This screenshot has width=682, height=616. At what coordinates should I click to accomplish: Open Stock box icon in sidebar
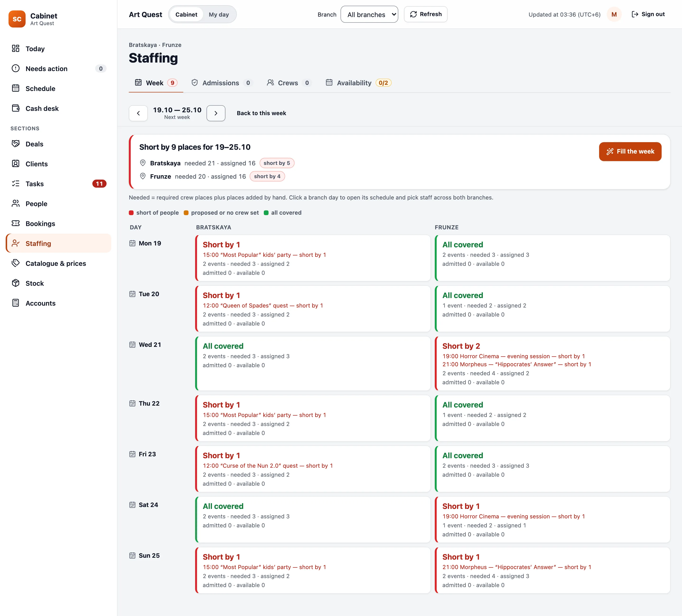click(16, 283)
